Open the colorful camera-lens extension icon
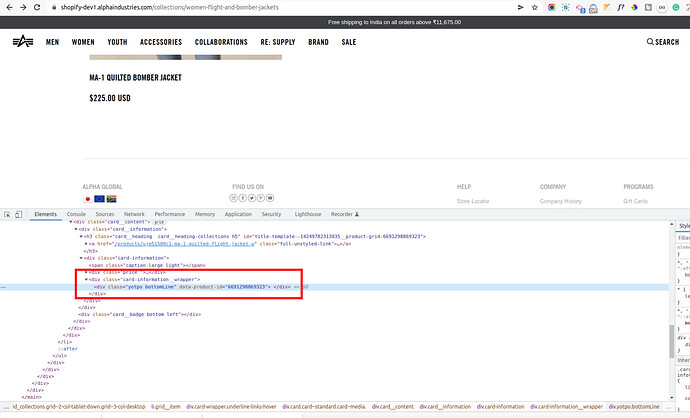The width and height of the screenshot is (690, 418). click(551, 7)
